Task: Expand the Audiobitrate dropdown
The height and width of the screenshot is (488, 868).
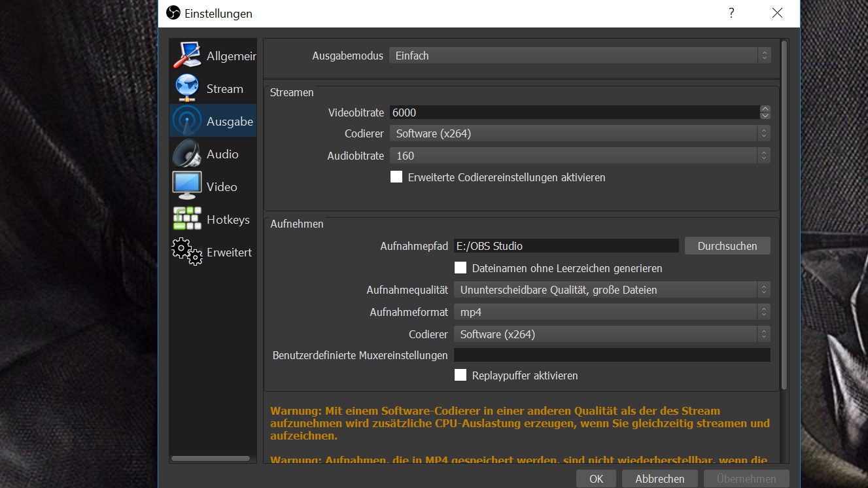Action: click(x=580, y=156)
